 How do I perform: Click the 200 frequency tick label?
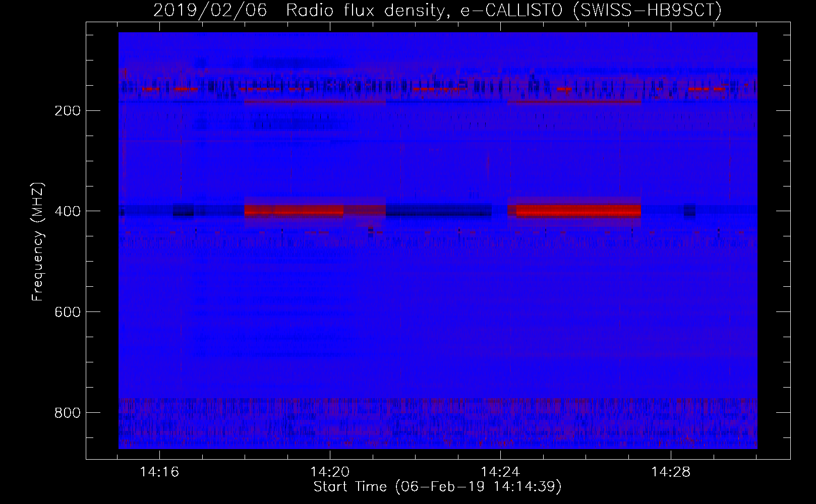(67, 111)
